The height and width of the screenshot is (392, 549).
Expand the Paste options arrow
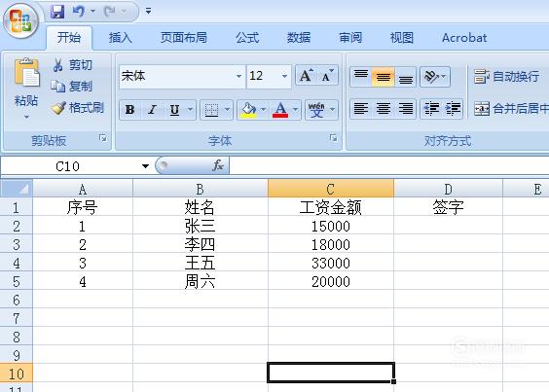click(26, 117)
